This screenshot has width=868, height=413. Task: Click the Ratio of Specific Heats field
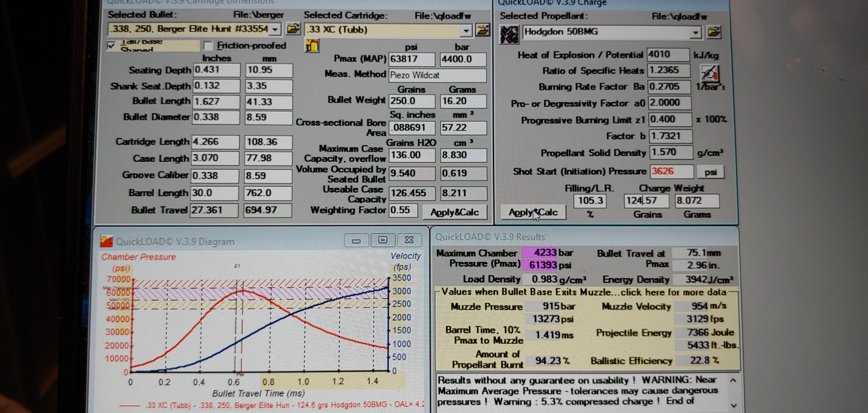click(x=669, y=70)
